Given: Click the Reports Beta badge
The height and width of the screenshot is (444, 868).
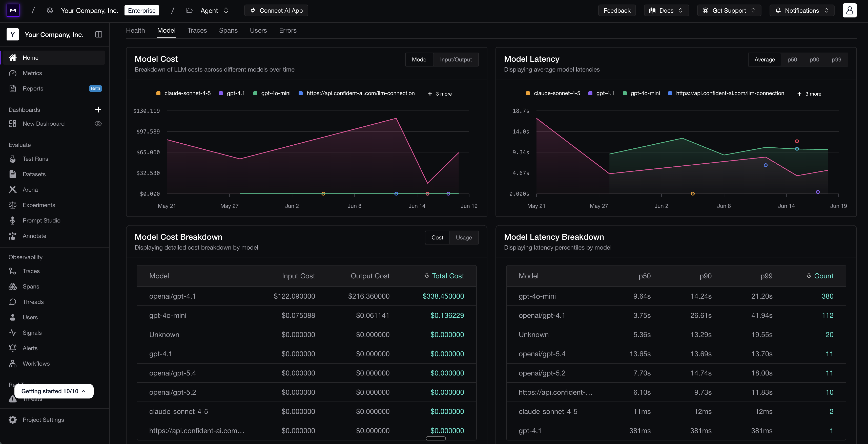Looking at the screenshot, I should (95, 88).
